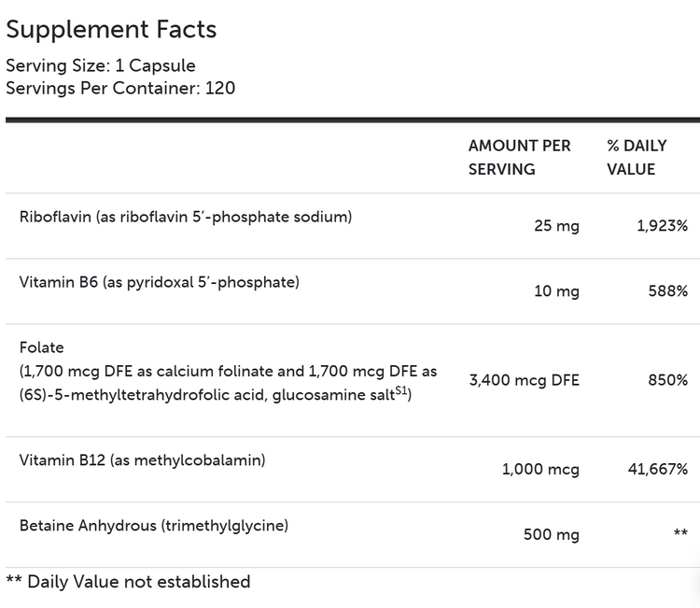Select the Vitamin B6 ingredient label
700x608 pixels.
click(x=159, y=282)
